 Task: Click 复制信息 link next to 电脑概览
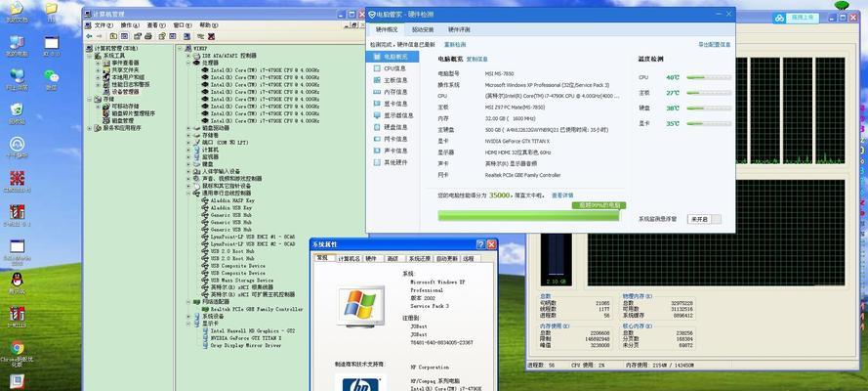point(476,59)
